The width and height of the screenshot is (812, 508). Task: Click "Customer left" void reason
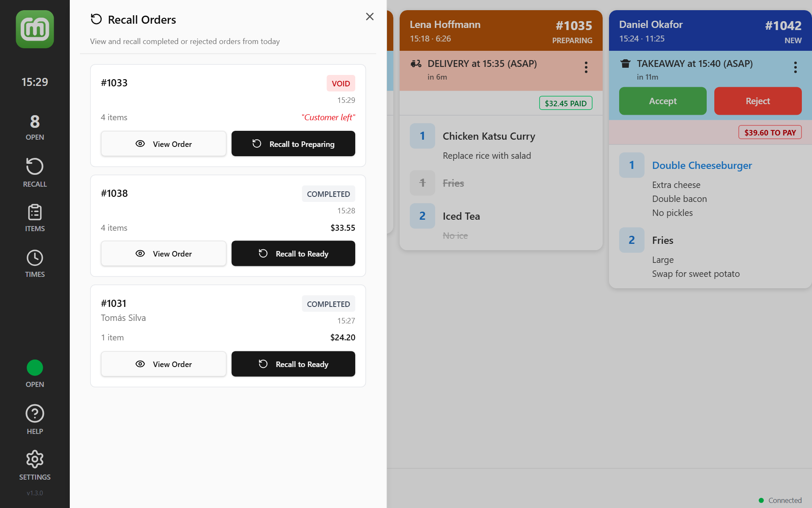click(328, 117)
